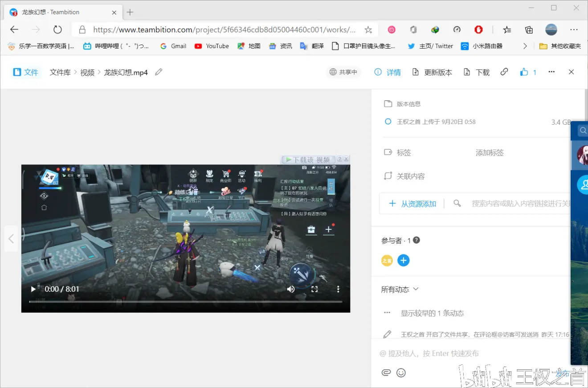
Task: Click 下载该视频 overlay button
Action: pyautogui.click(x=308, y=159)
